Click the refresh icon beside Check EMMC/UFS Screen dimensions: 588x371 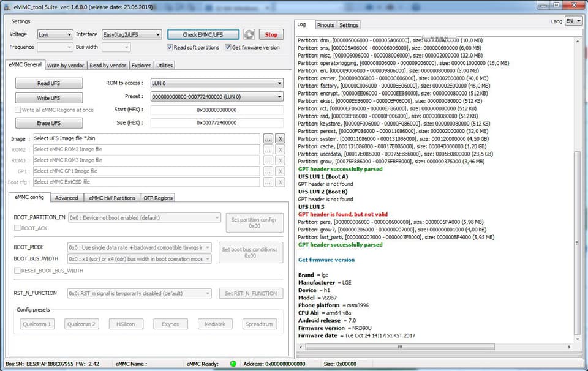249,34
